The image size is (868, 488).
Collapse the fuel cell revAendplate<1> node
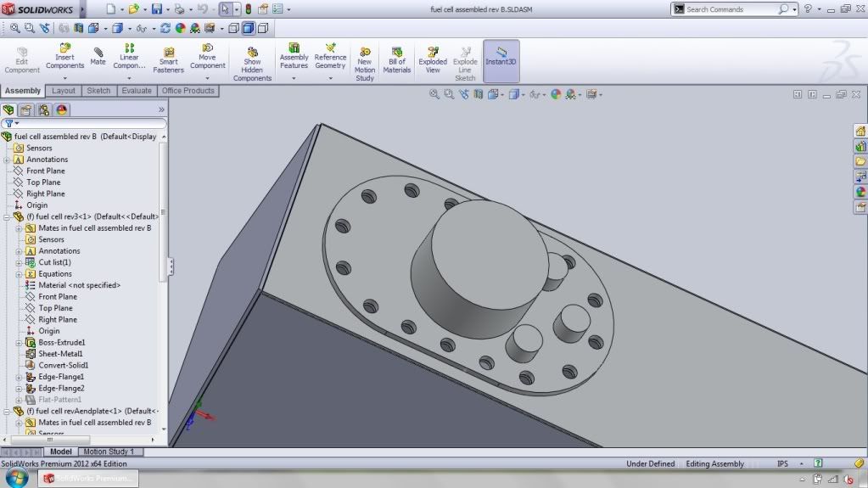7,412
